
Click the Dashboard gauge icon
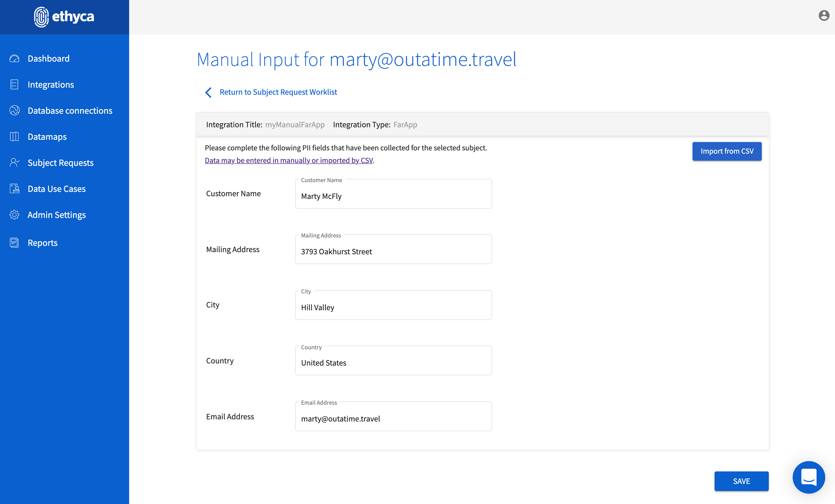click(14, 59)
